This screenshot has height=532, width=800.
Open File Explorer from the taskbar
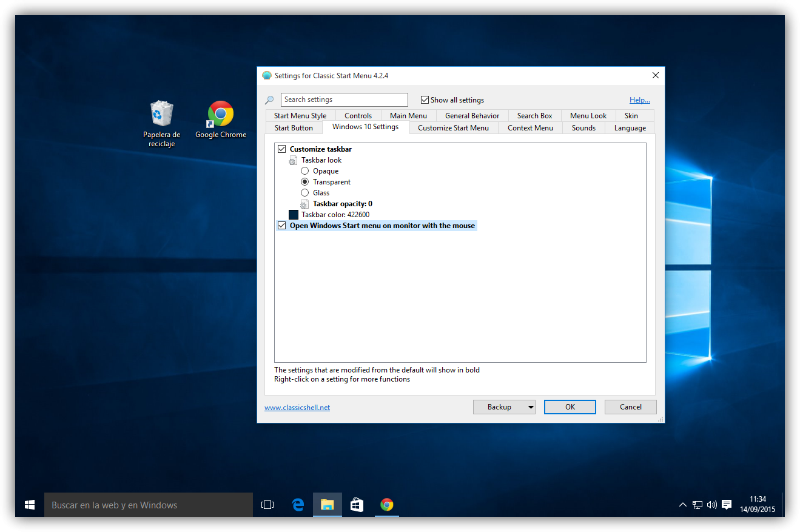tap(328, 505)
